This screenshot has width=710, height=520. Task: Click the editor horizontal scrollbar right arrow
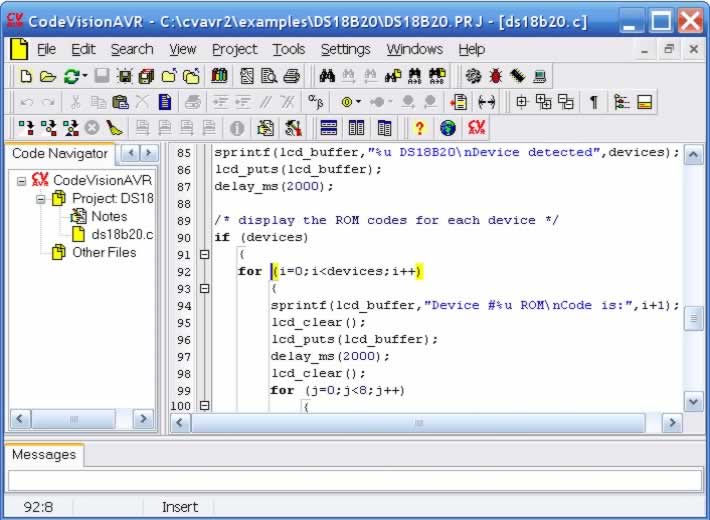click(672, 423)
